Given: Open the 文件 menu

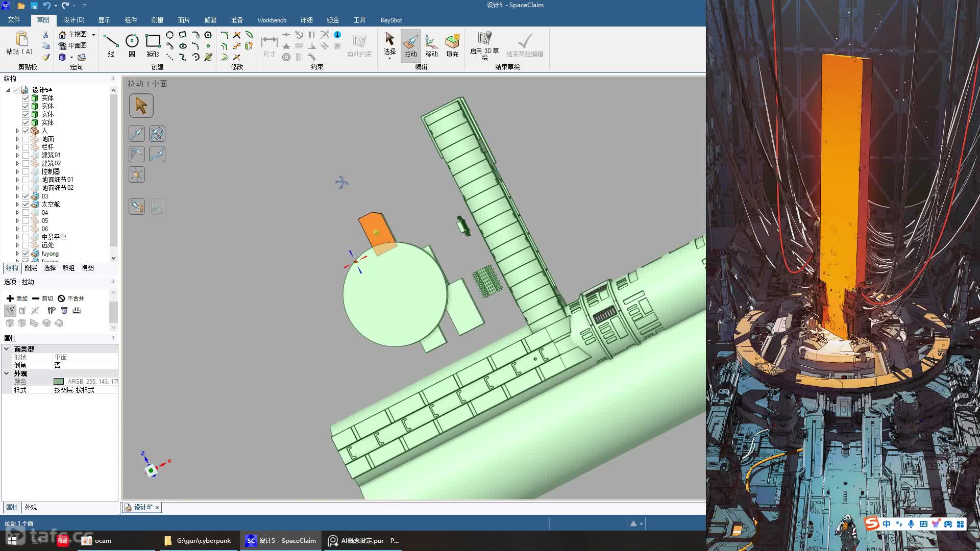Looking at the screenshot, I should point(14,20).
